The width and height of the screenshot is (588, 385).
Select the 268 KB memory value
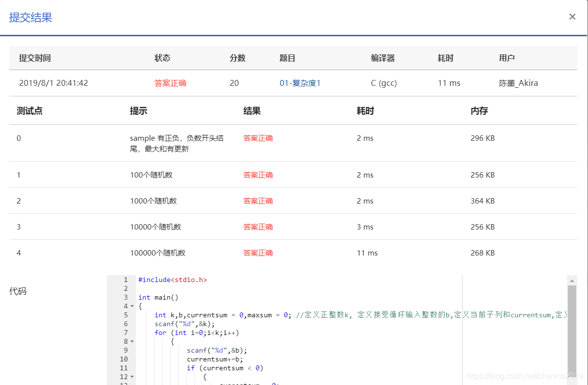pyautogui.click(x=482, y=253)
